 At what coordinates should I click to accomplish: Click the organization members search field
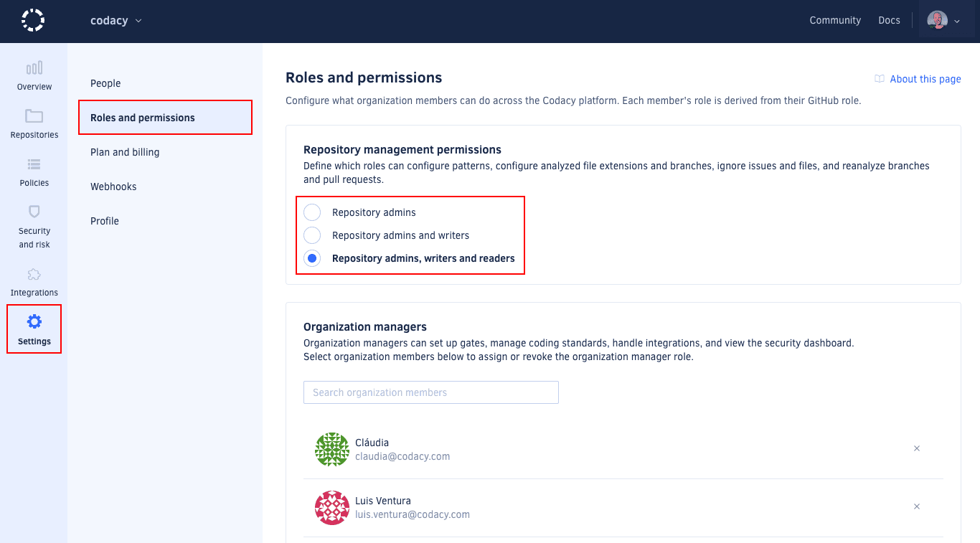point(430,392)
